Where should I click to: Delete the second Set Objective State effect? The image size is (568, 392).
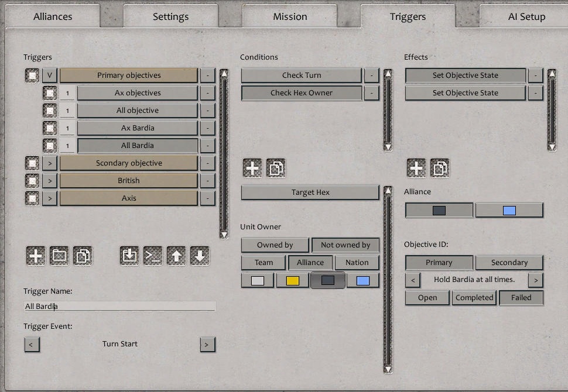tap(536, 93)
